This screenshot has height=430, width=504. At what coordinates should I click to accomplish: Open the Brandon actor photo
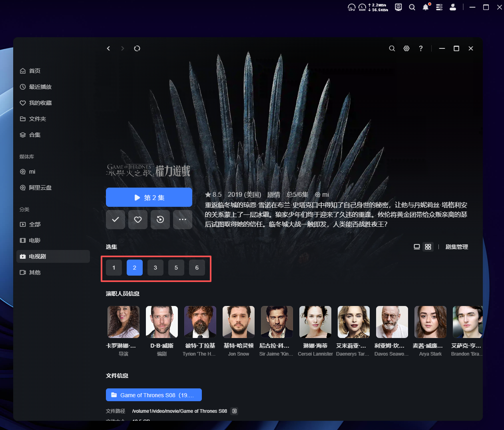point(468,322)
